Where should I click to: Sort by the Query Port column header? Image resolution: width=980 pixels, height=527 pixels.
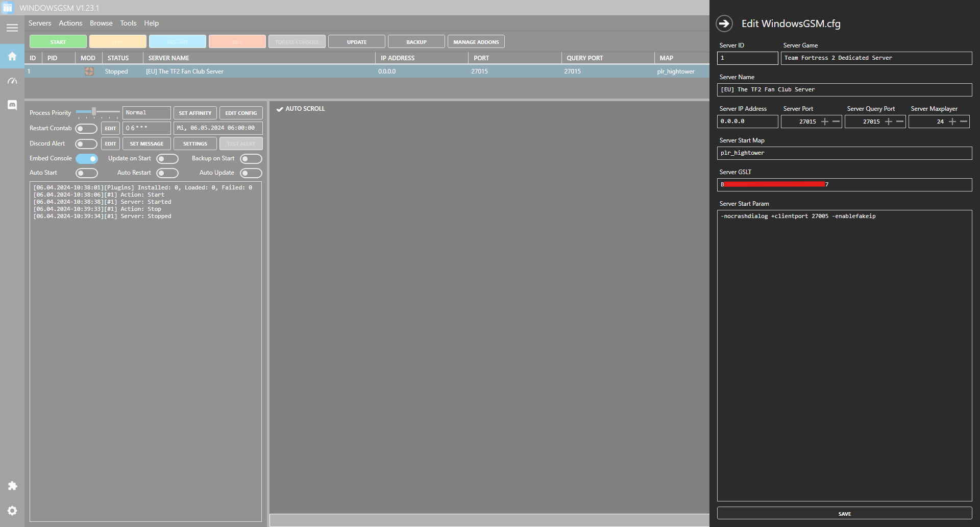coord(607,58)
